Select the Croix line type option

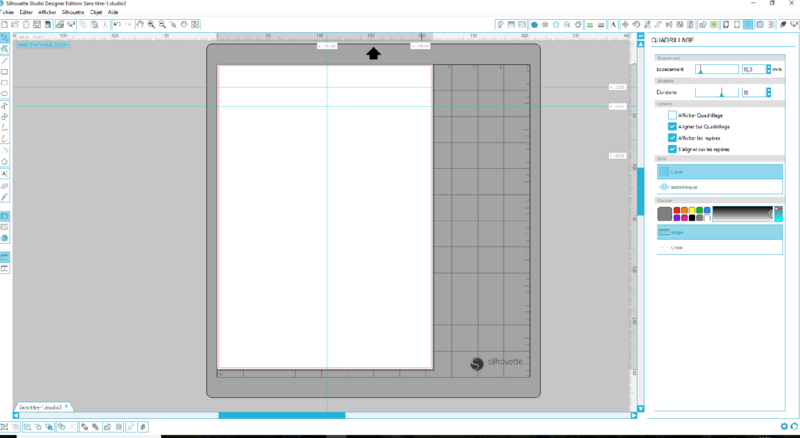[x=719, y=247]
